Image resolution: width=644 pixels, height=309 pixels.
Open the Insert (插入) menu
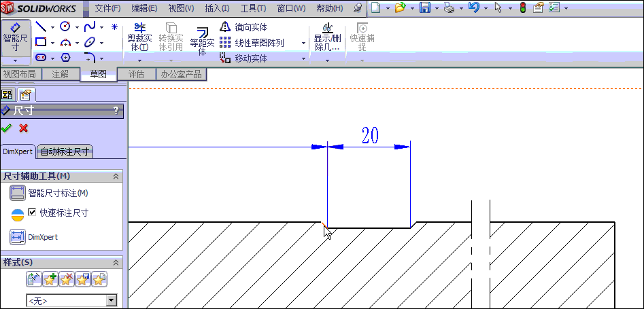[x=217, y=8]
